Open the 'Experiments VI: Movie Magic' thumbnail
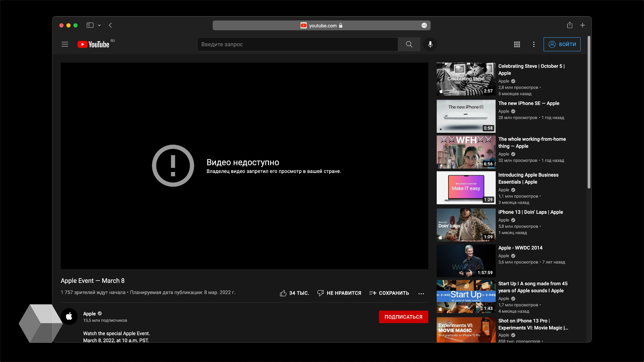Screen dimensions: 644x362 [466, 330]
